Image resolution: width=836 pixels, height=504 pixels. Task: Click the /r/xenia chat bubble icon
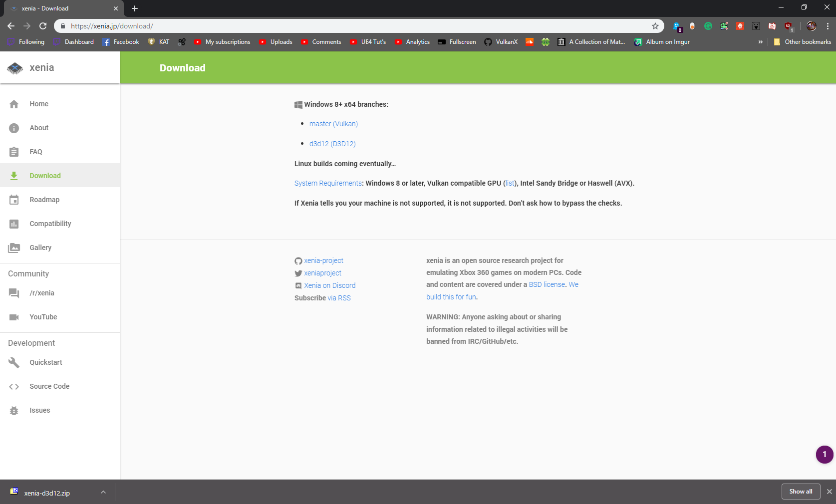[x=14, y=293]
